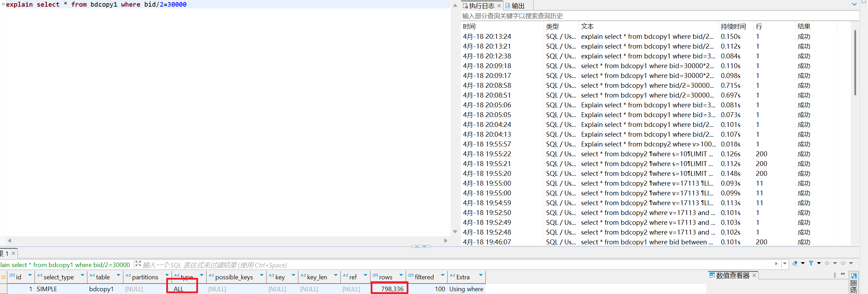Image resolution: width=868 pixels, height=294 pixels.
Task: Open the id column filter dropdown
Action: click(x=30, y=275)
